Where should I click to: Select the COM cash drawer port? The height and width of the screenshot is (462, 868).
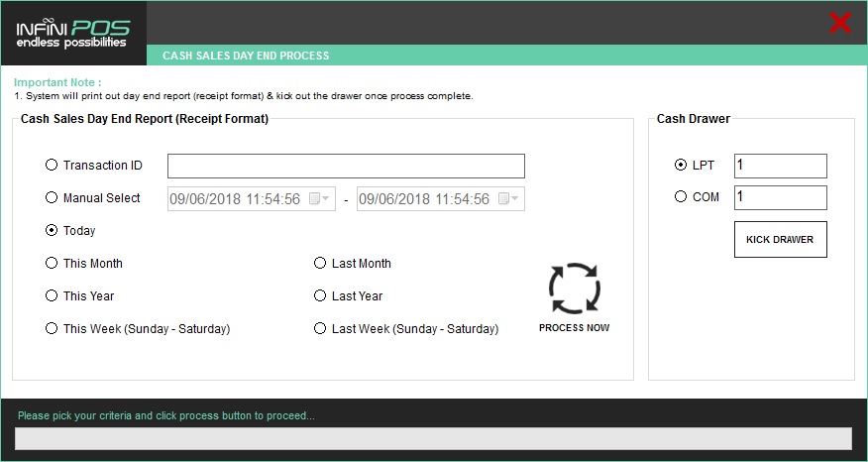pyautogui.click(x=681, y=196)
